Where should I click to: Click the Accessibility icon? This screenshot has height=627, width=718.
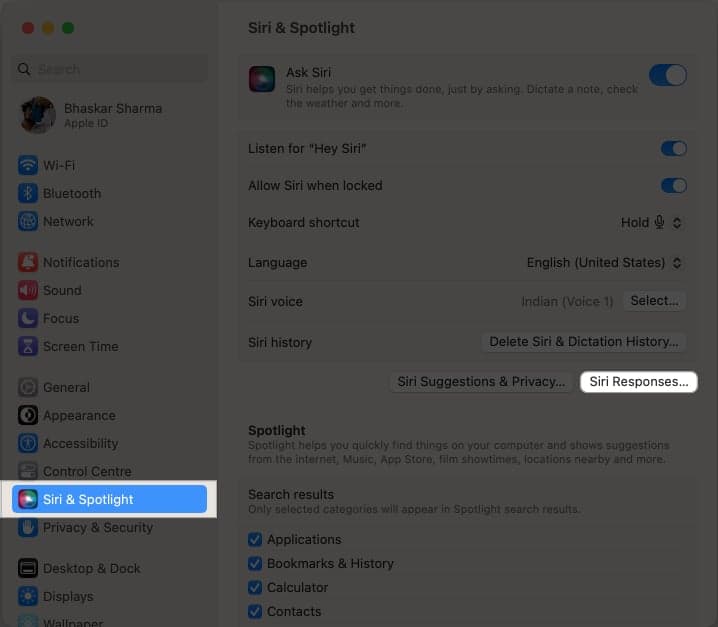(28, 443)
